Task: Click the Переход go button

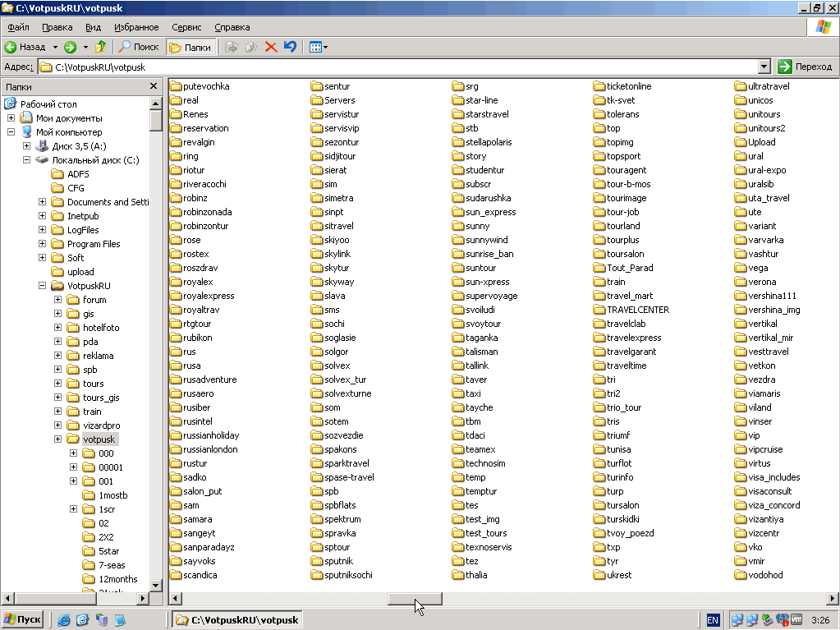Action: [807, 67]
